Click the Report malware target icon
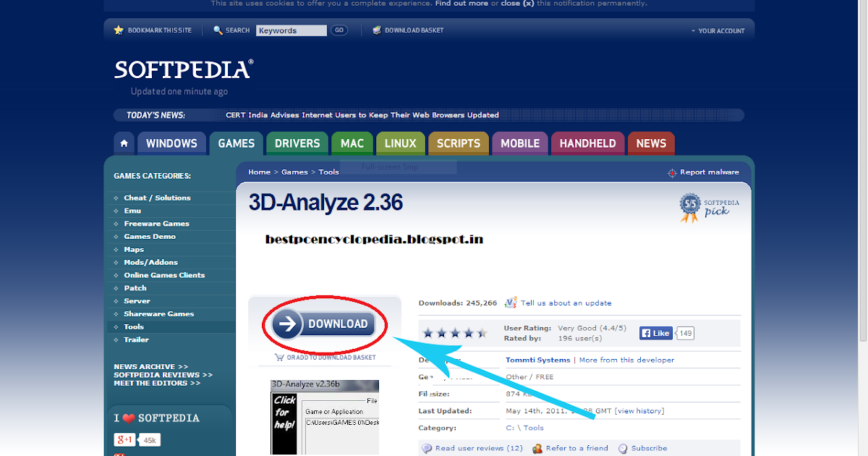 tap(672, 172)
